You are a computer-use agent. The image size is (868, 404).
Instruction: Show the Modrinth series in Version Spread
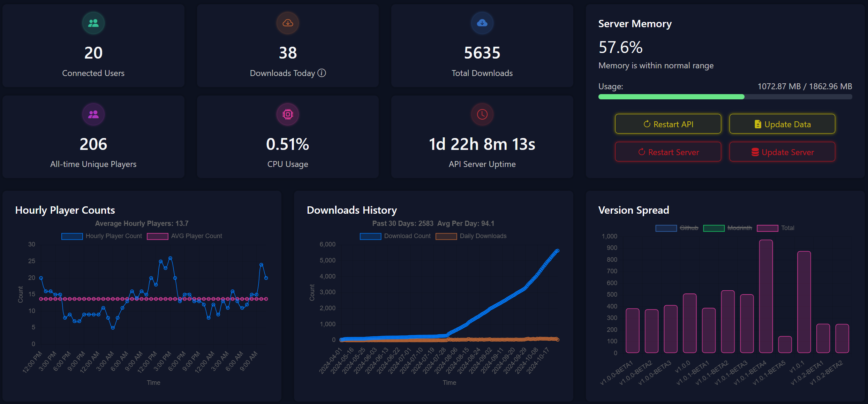pyautogui.click(x=728, y=228)
